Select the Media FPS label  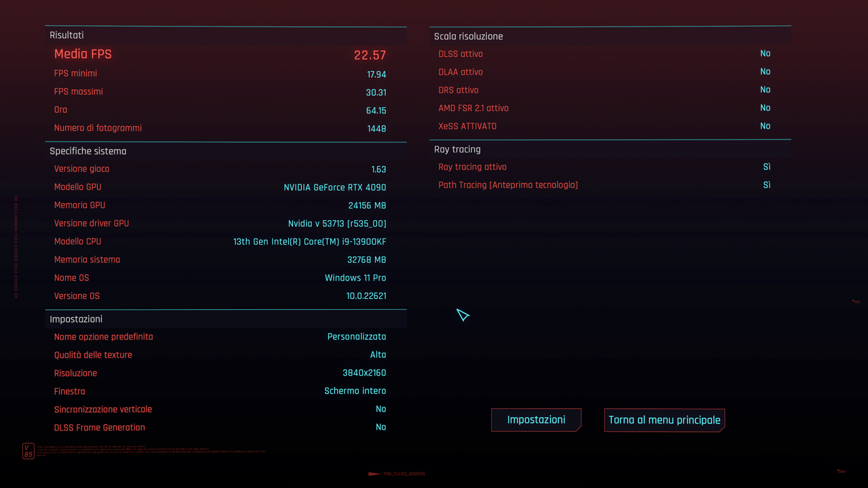(83, 54)
